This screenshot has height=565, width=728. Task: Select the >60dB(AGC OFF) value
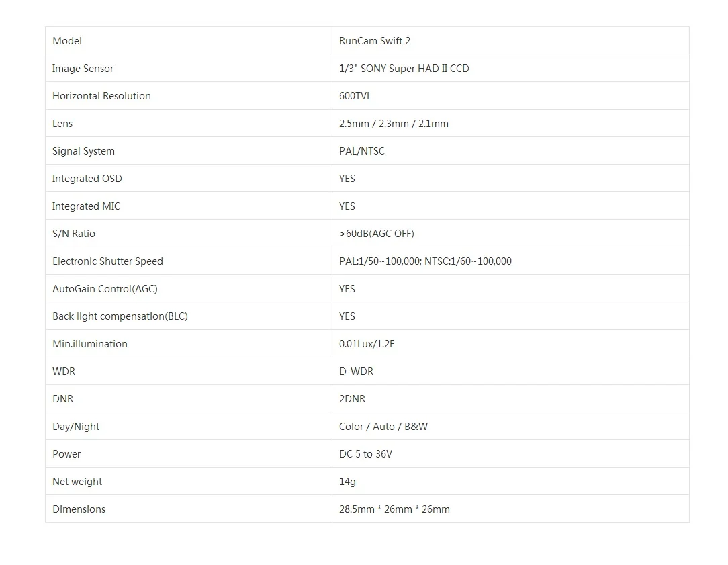(x=377, y=234)
